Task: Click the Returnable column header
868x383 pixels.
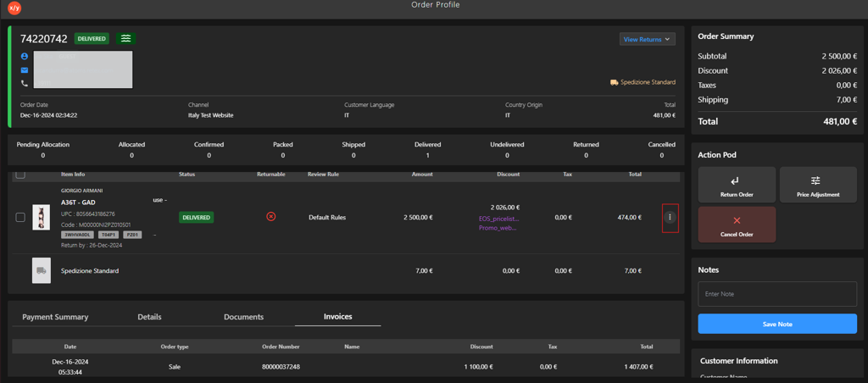Action: pos(271,175)
